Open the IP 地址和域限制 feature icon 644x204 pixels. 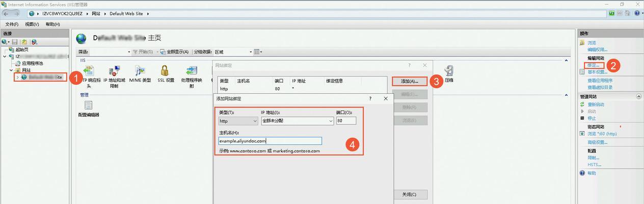[114, 71]
